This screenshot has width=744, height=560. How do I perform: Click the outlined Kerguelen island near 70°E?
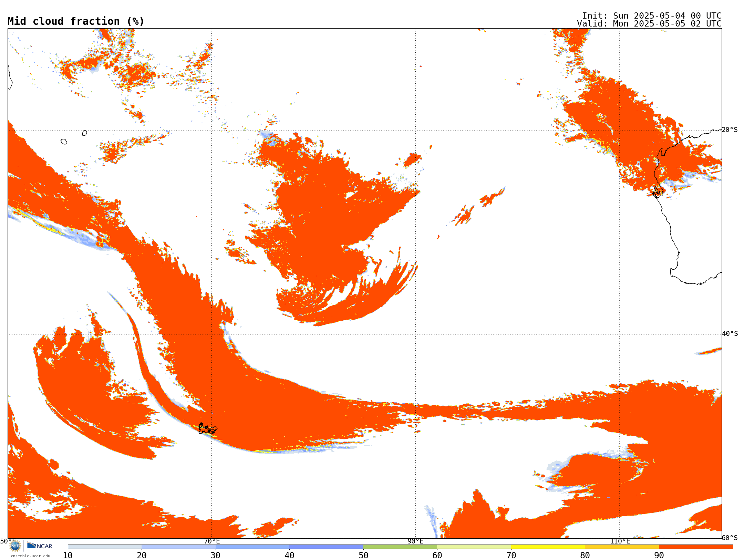[208, 428]
